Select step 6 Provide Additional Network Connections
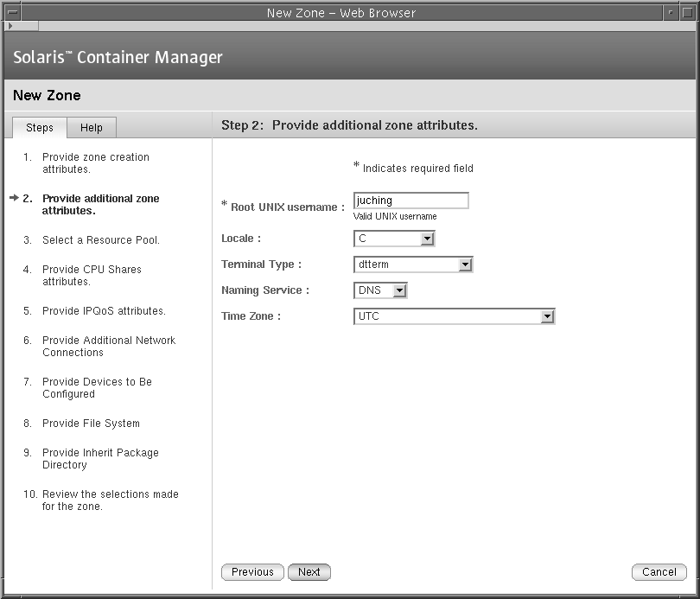This screenshot has width=700, height=599. pos(109,347)
